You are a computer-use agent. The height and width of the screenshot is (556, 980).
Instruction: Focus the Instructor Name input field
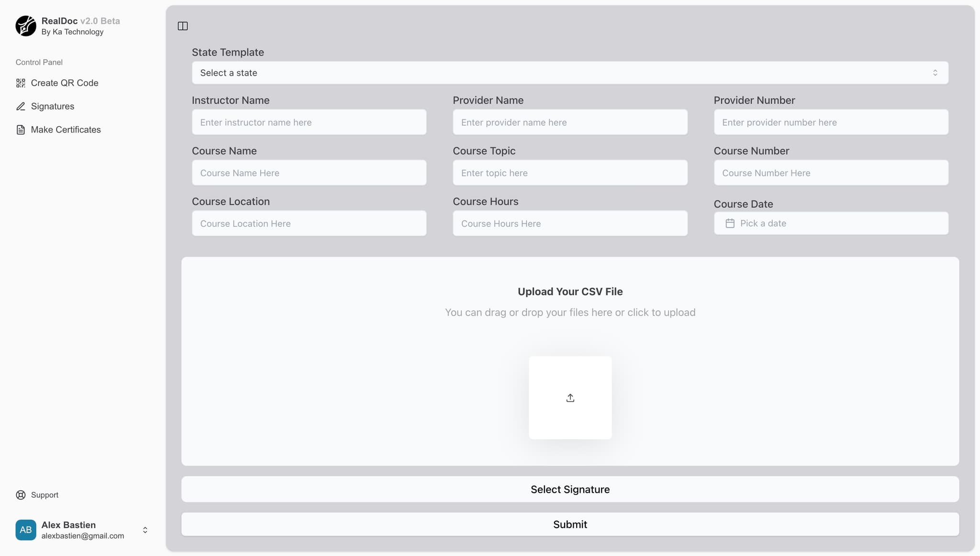pos(309,122)
